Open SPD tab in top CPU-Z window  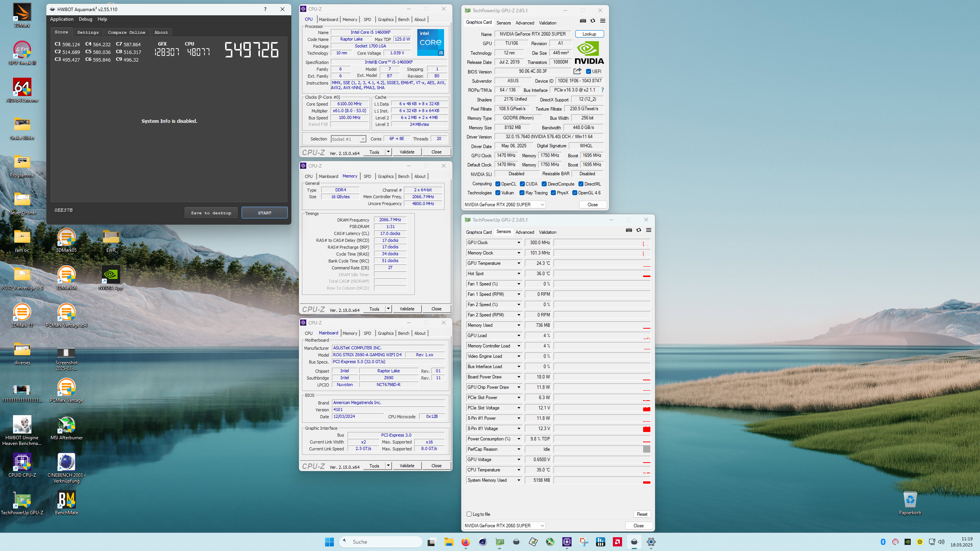[x=367, y=20]
